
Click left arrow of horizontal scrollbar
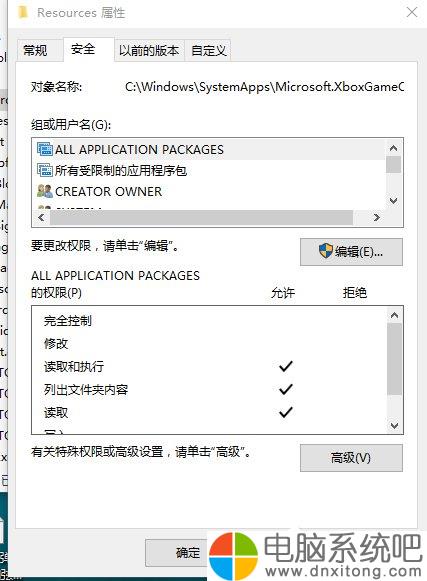pyautogui.click(x=41, y=217)
